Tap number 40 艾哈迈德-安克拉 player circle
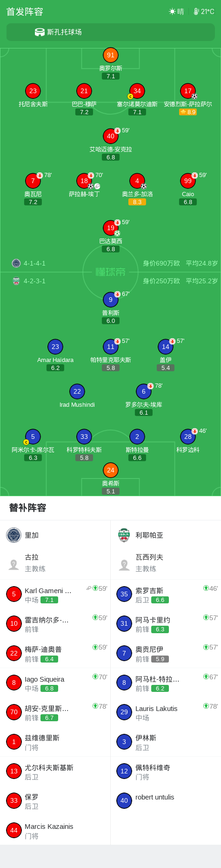 click(x=111, y=136)
